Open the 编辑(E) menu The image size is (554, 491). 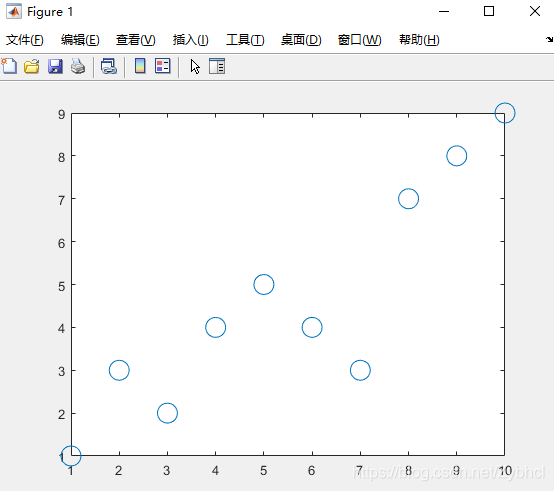80,40
